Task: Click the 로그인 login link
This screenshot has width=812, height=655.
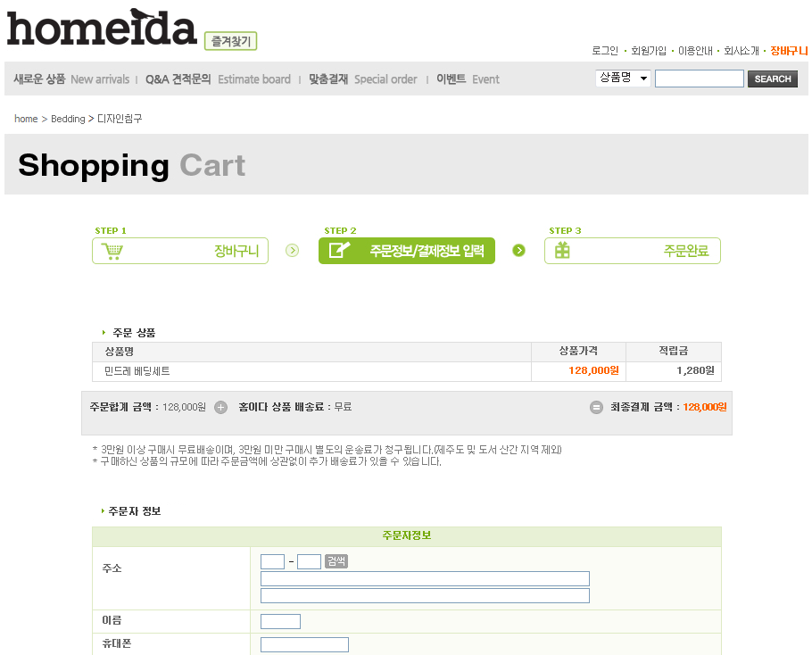Action: click(605, 51)
